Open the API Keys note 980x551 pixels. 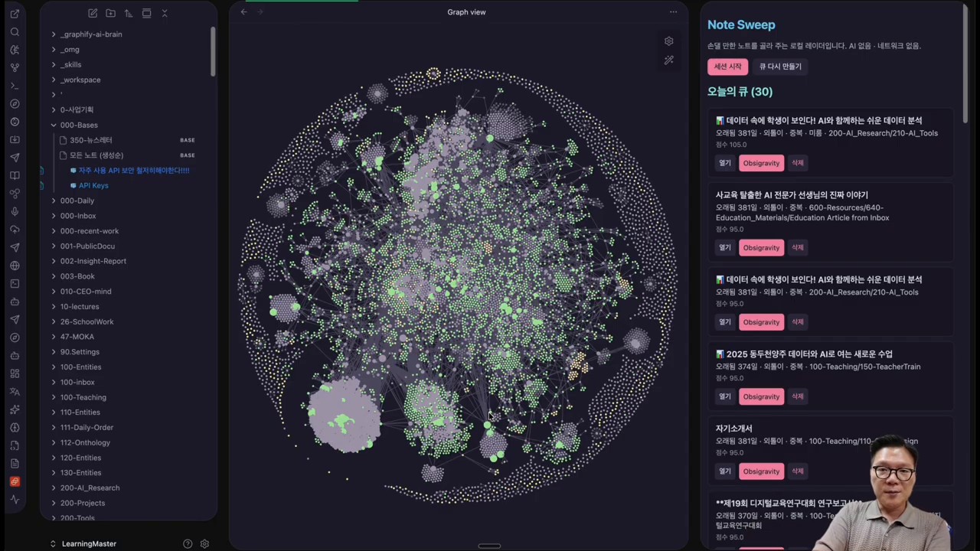point(93,185)
